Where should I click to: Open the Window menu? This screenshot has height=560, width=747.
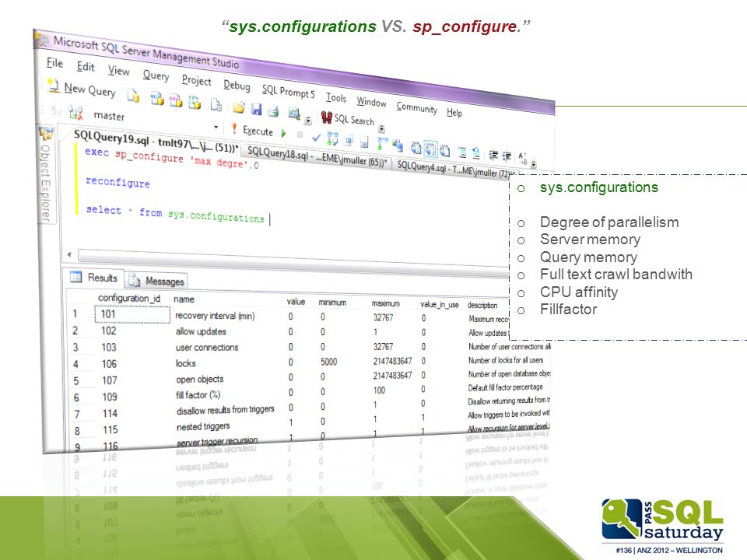(372, 101)
